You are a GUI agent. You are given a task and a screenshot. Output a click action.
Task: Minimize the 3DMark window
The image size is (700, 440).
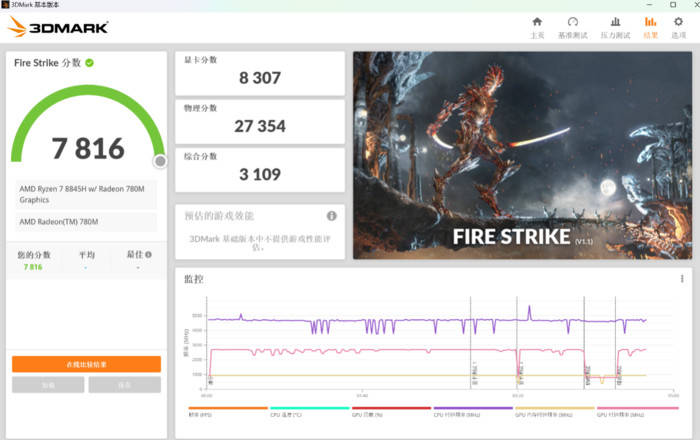coord(650,4)
